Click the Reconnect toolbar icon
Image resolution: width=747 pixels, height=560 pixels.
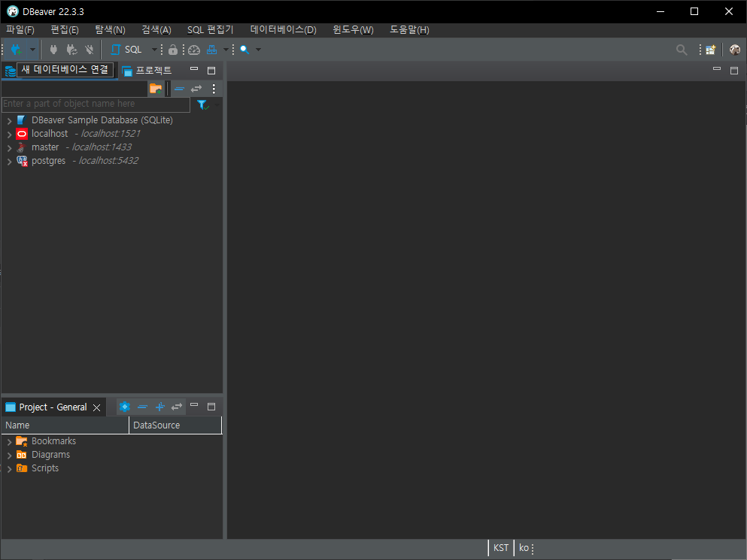[x=71, y=50]
